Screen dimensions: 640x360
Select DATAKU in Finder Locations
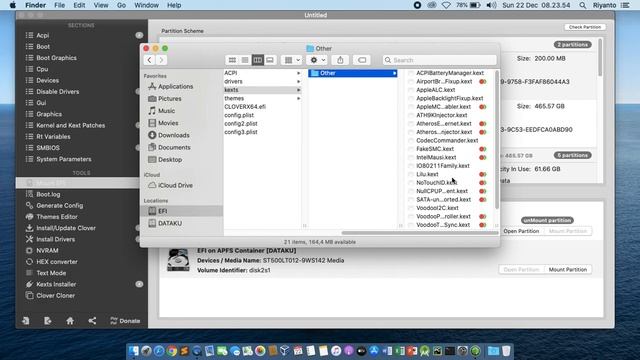(170, 223)
